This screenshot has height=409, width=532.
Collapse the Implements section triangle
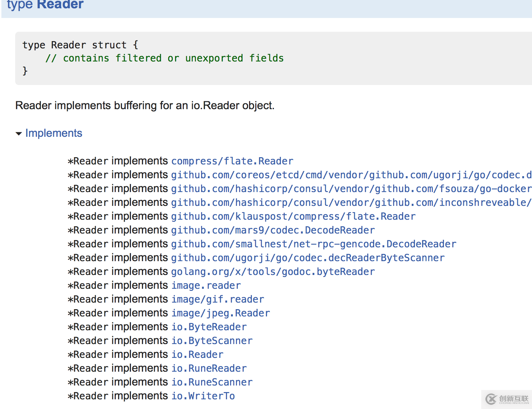coord(19,134)
